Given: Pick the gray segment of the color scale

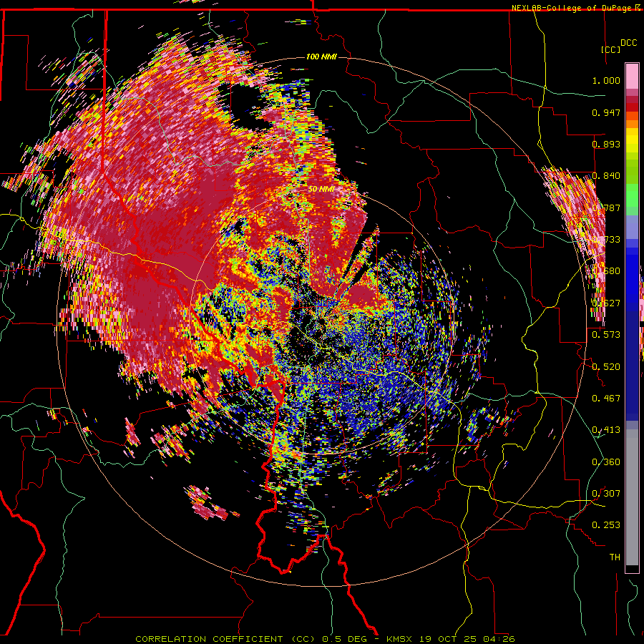Looking at the screenshot, I should point(632,497).
